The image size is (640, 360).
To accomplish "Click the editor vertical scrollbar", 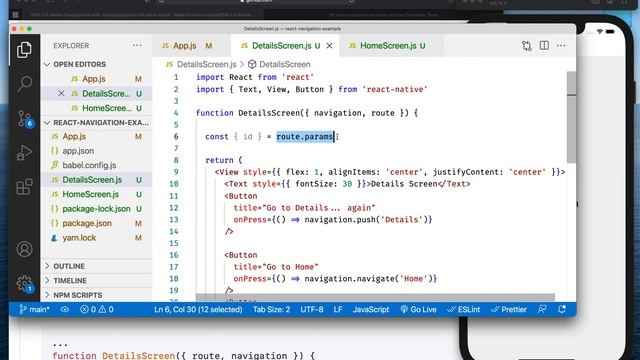I will pos(571,118).
